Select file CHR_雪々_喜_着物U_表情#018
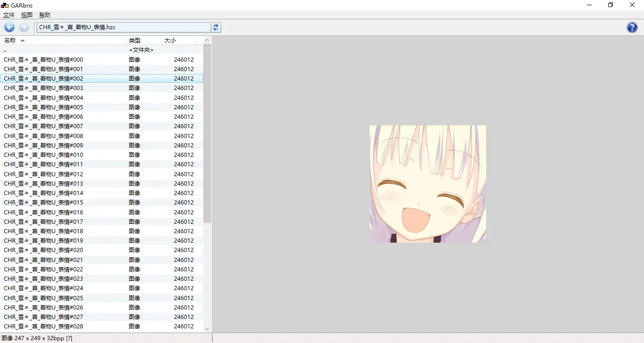This screenshot has width=644, height=343. coord(101,231)
